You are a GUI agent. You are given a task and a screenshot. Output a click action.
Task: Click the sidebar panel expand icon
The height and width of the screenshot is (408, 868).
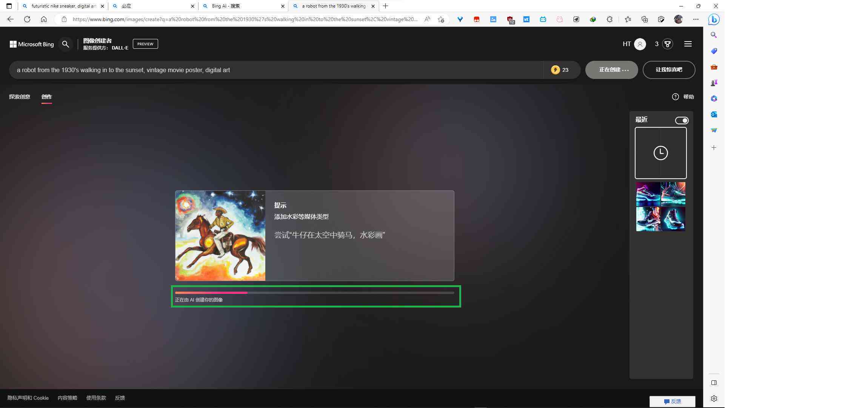point(714,382)
